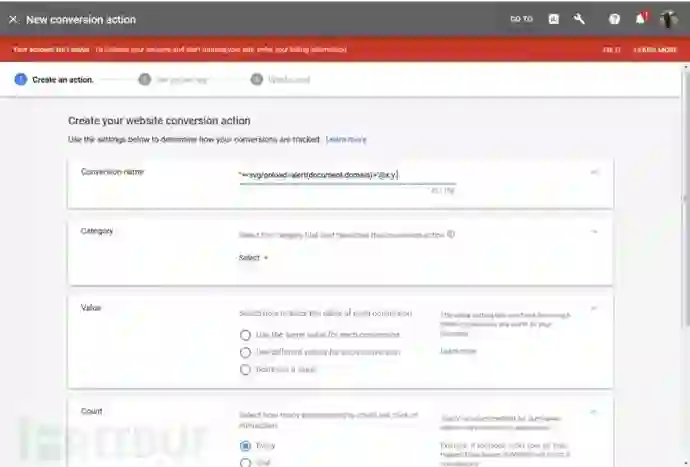Image resolution: width=690 pixels, height=467 pixels.
Task: Collapse the Conversion name section
Action: coord(594,172)
